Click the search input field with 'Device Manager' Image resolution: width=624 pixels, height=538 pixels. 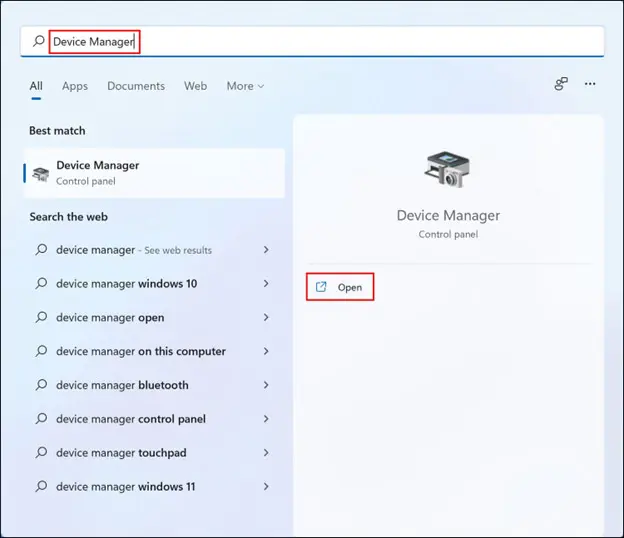312,41
